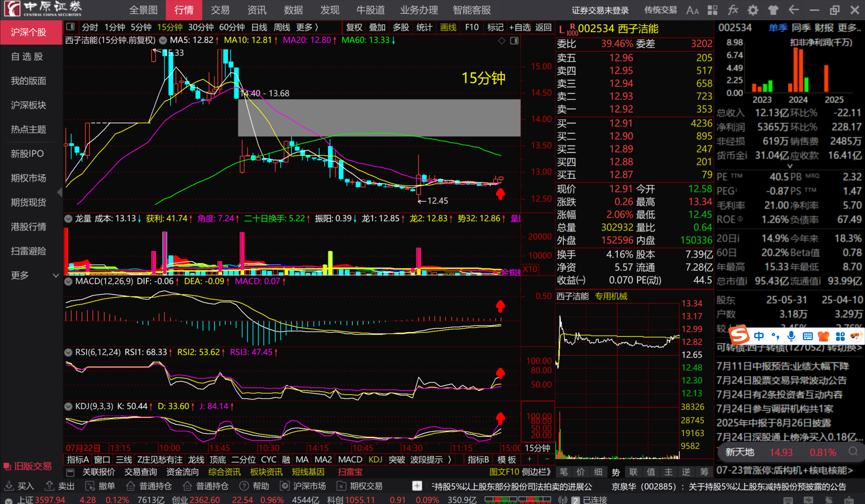Switch to the 交易 top menu tab
This screenshot has width=865, height=504.
coord(220,10)
